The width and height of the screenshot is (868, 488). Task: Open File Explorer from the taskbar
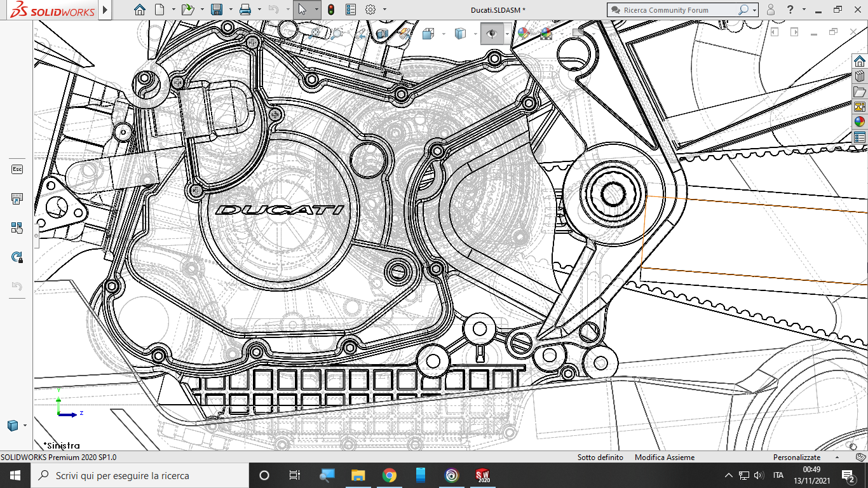(x=358, y=475)
